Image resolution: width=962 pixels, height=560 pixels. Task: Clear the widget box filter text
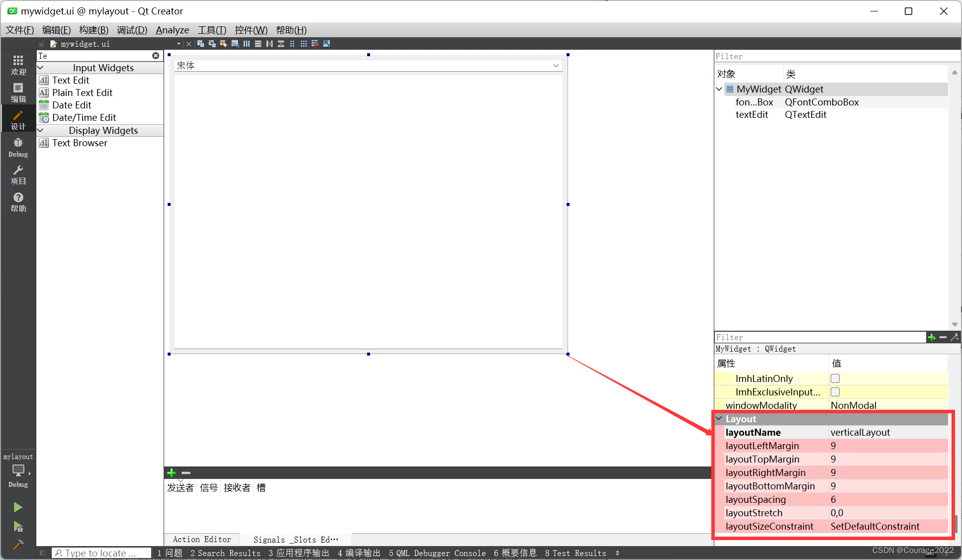pyautogui.click(x=156, y=56)
